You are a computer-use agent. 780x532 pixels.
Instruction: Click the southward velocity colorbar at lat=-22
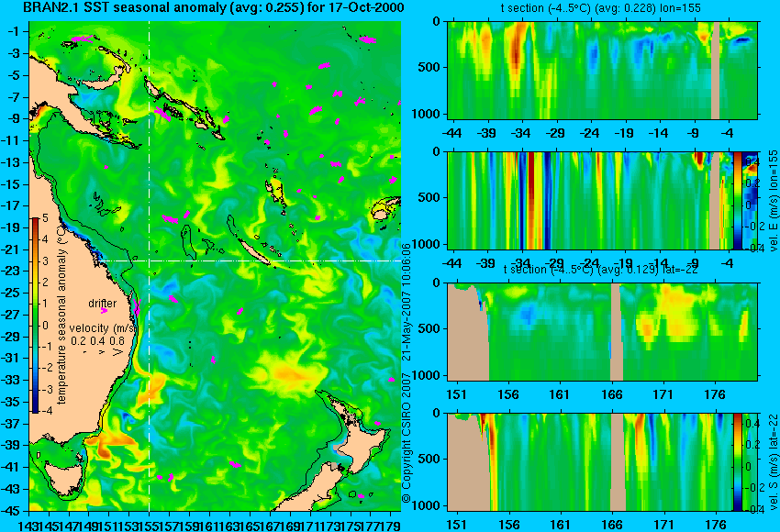pos(737,462)
